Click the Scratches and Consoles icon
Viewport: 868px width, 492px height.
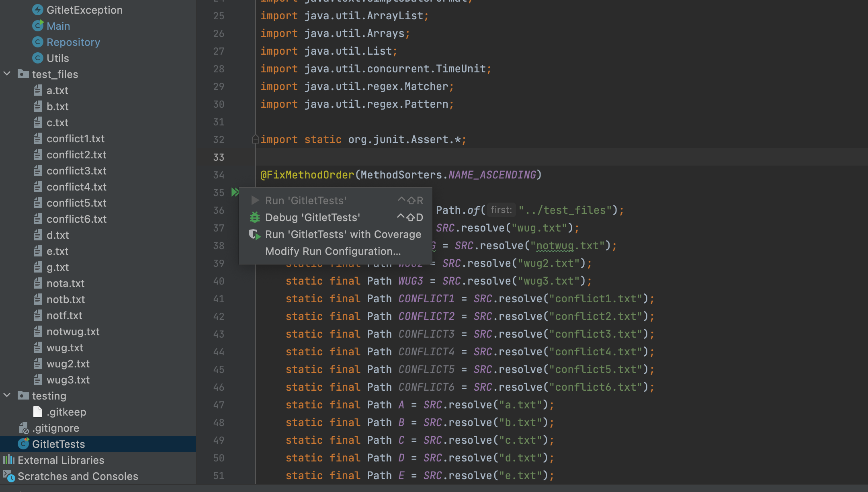[9, 476]
